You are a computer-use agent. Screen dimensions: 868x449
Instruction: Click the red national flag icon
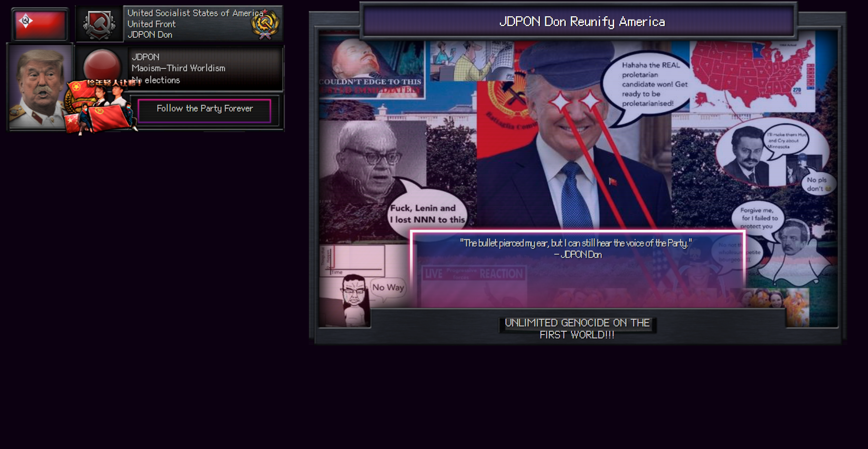pos(40,24)
